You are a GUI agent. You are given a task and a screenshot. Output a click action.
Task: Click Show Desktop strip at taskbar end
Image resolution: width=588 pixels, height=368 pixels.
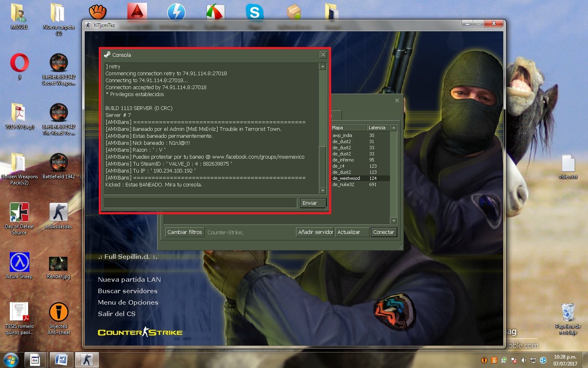click(585, 360)
